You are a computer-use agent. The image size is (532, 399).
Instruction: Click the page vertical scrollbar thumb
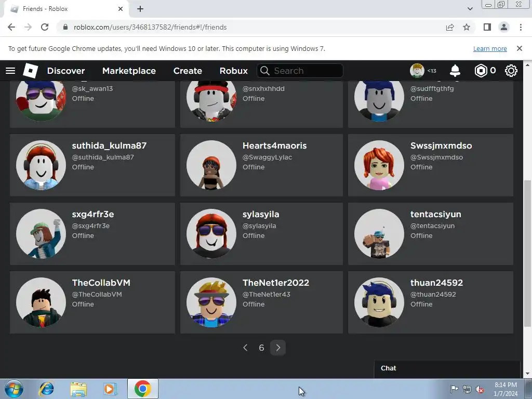[x=528, y=254]
